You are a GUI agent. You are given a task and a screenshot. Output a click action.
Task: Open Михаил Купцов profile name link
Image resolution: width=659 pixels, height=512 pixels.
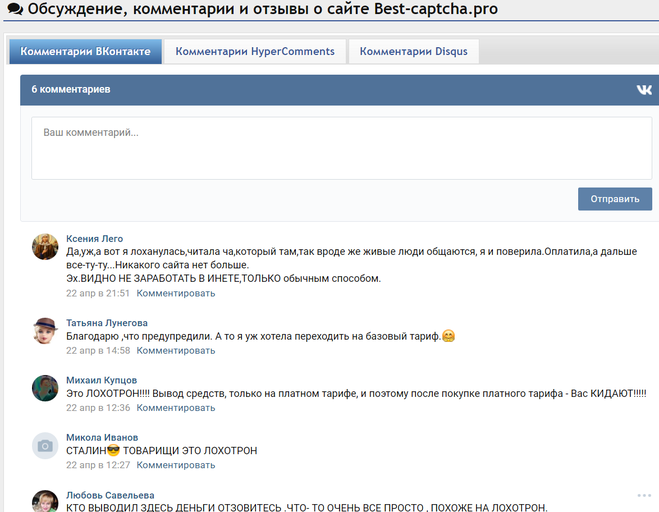tap(101, 381)
